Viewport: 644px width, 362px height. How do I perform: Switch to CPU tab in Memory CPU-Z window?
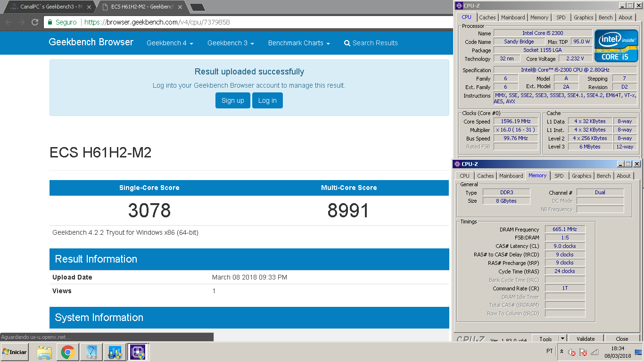point(465,176)
